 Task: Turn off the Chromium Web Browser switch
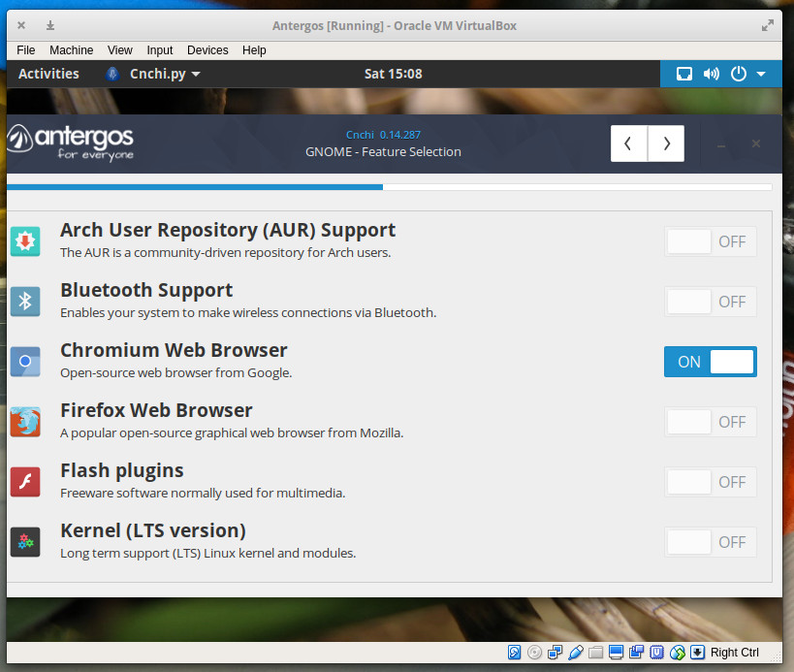710,362
